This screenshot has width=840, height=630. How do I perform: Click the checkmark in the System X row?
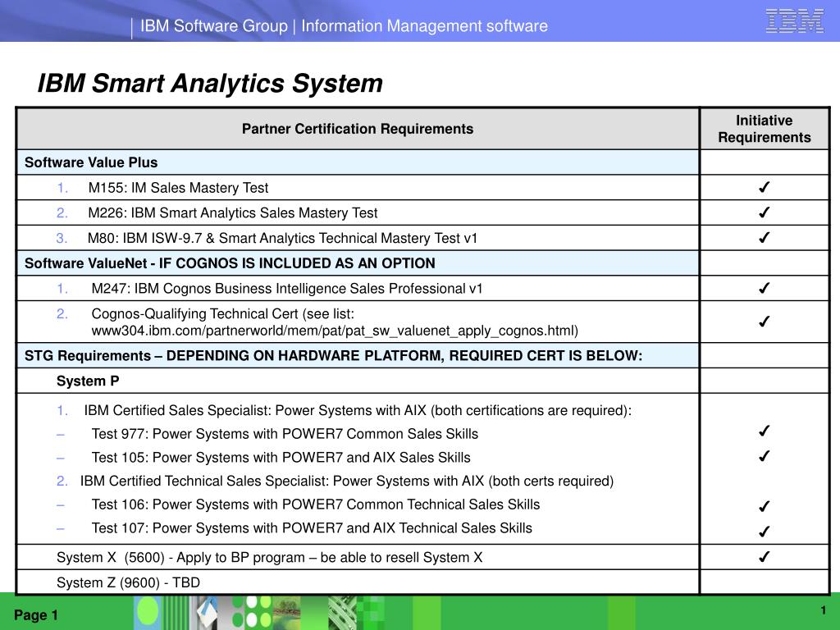(764, 557)
